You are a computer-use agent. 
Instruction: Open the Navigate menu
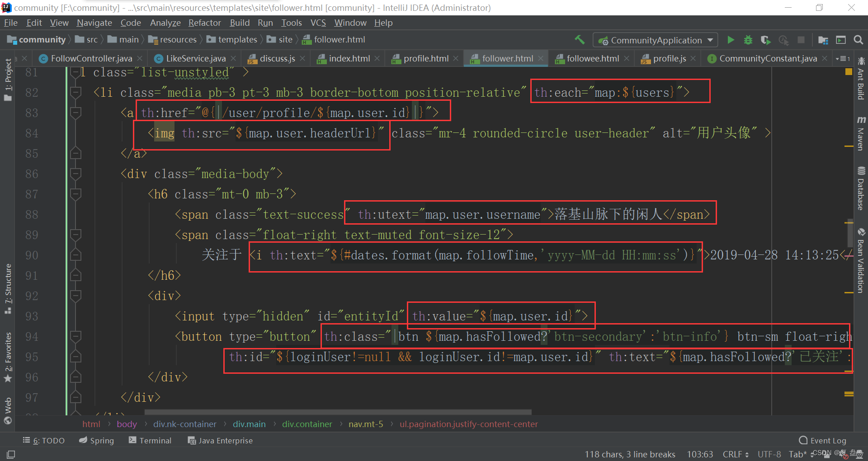(94, 23)
